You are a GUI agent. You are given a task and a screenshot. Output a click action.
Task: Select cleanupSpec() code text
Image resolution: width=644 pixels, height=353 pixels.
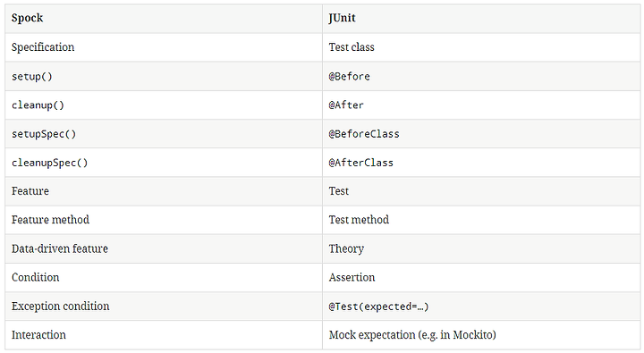tap(50, 163)
